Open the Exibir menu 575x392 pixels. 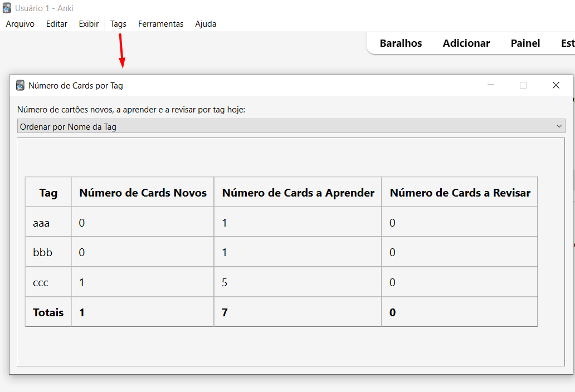click(89, 24)
